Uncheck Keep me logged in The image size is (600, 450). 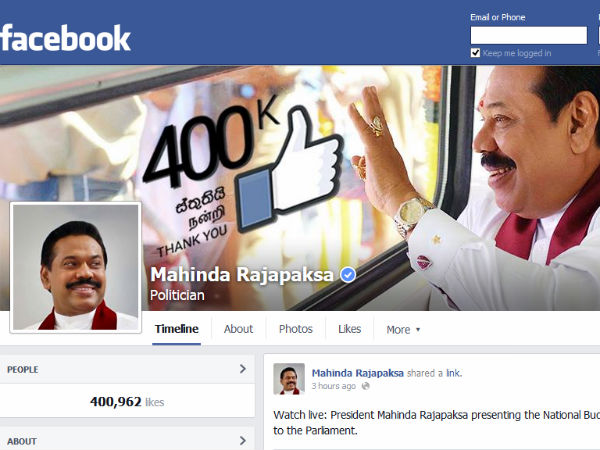(x=475, y=53)
